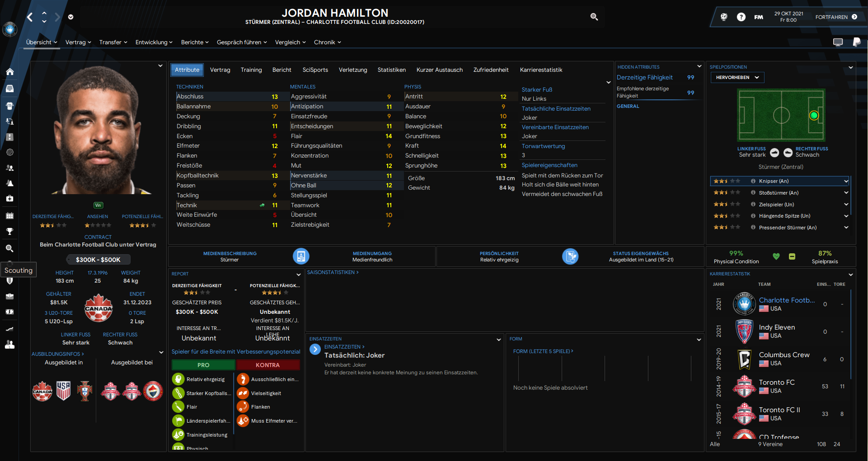Open Charlotte Footb... in career history
The width and height of the screenshot is (868, 461).
[787, 300]
